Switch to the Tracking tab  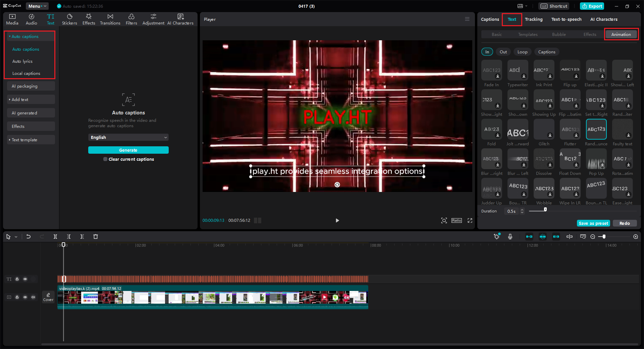534,19
